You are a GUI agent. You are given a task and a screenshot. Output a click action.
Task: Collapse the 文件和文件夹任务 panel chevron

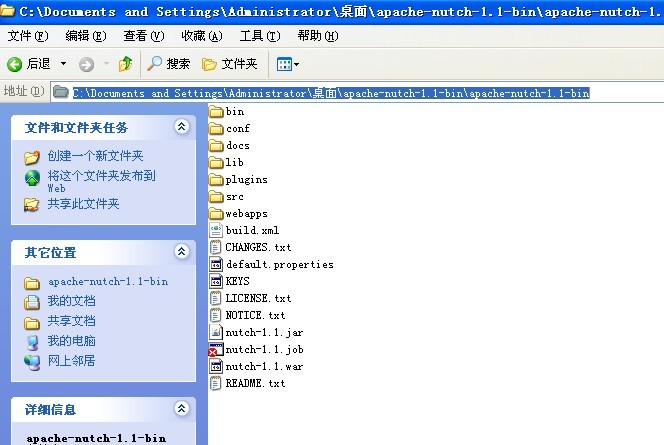click(x=182, y=126)
